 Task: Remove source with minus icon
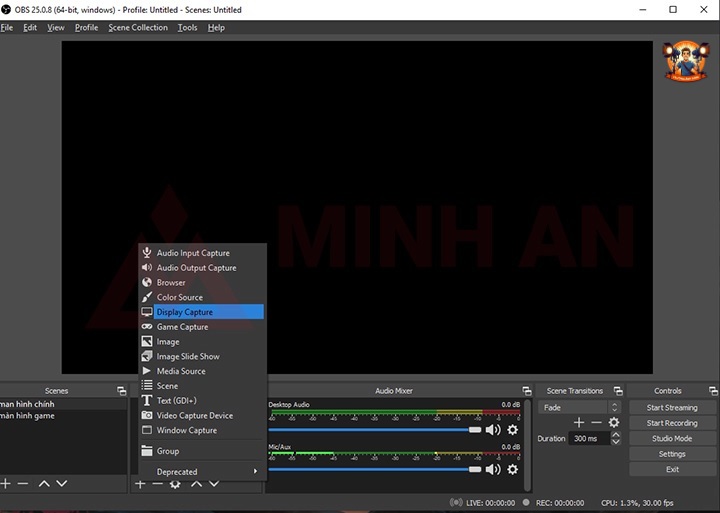point(158,484)
